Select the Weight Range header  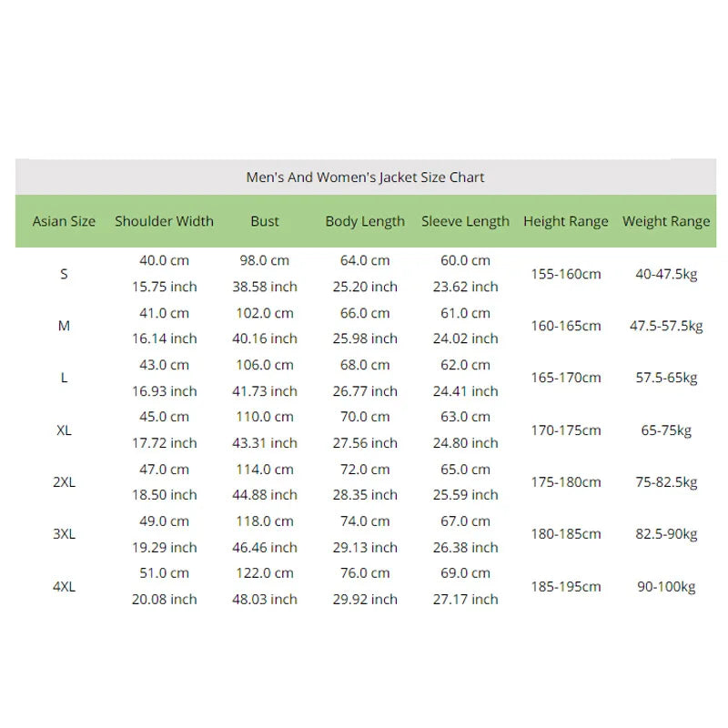click(x=666, y=221)
